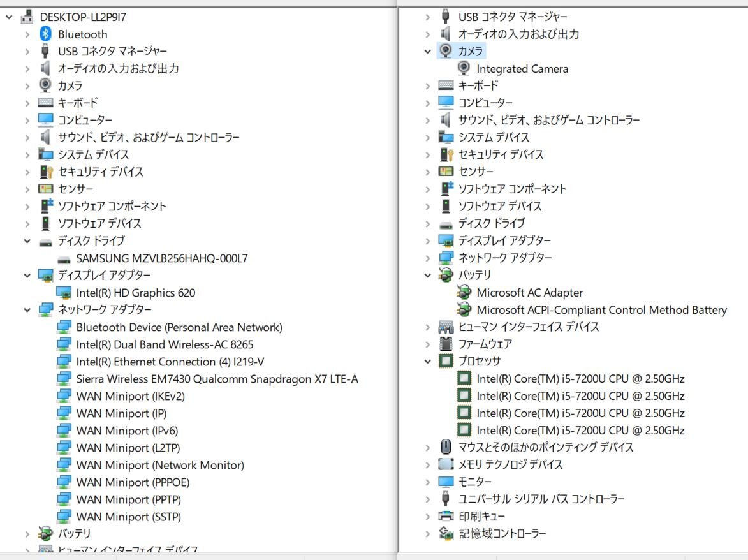Select WAN Miniport (PPPOE)
The image size is (748, 560).
[x=133, y=482]
